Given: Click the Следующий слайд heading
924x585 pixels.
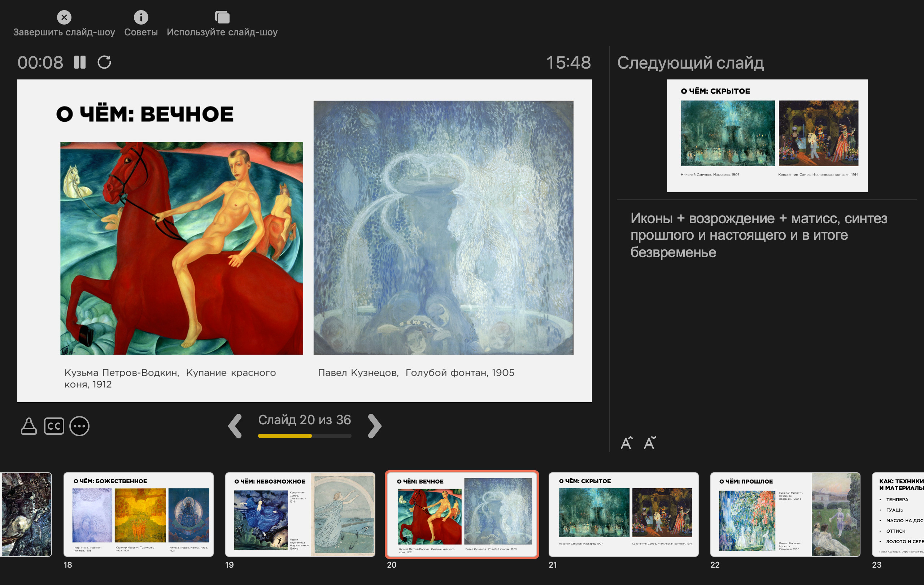Looking at the screenshot, I should click(x=690, y=63).
